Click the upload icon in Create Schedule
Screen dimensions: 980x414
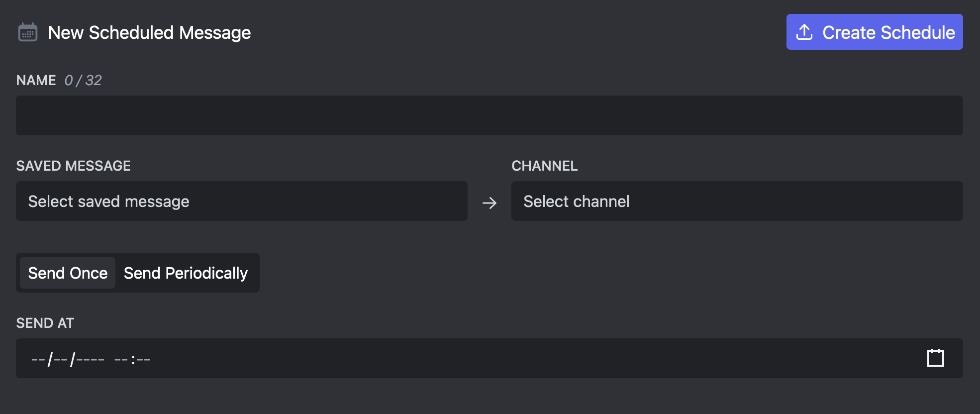(804, 32)
